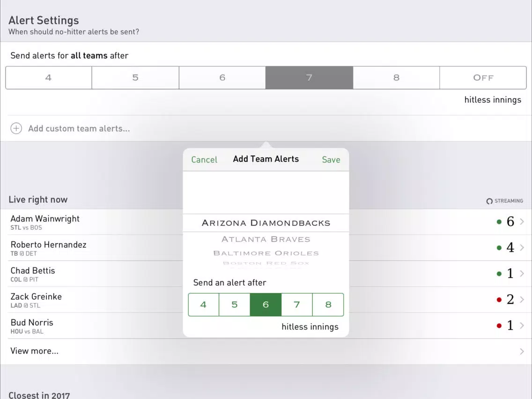Click Adam Wainwright name
Screen dimensions: 532x399
[45, 219]
